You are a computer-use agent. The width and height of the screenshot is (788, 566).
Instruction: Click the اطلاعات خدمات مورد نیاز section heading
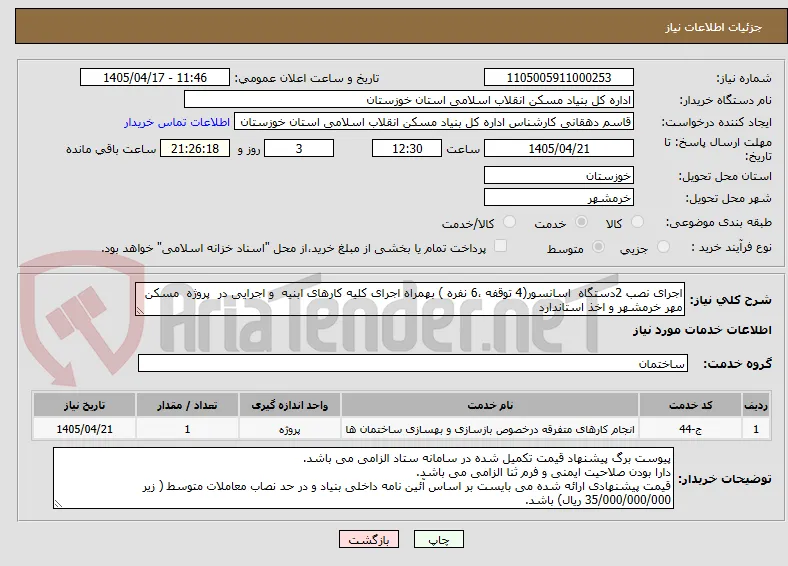click(702, 330)
